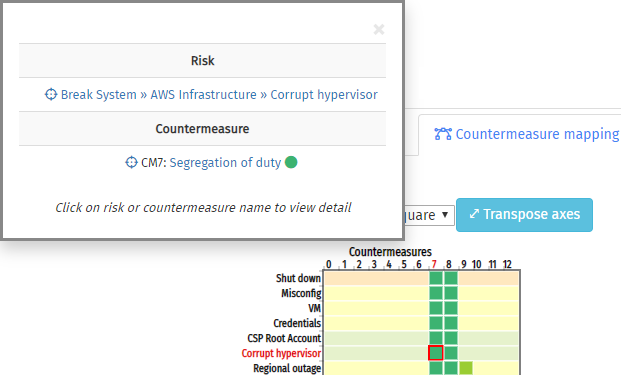Click the Regional outage row label

pos(287,368)
